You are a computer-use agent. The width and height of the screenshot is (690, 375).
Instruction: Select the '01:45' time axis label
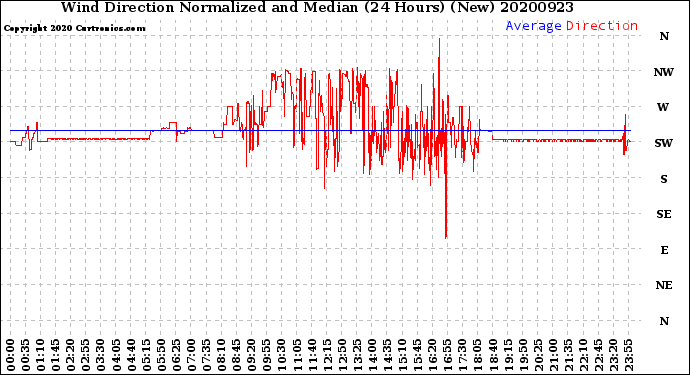(x=55, y=355)
